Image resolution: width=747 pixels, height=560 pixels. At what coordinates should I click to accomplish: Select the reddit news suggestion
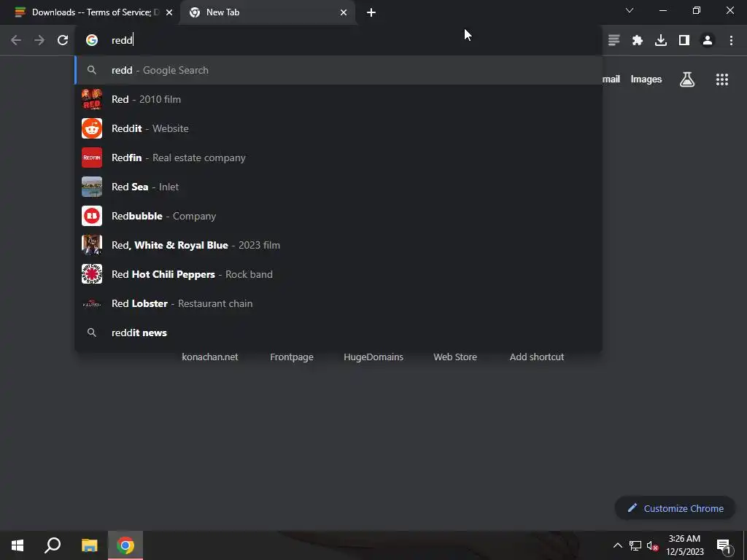[338, 332]
